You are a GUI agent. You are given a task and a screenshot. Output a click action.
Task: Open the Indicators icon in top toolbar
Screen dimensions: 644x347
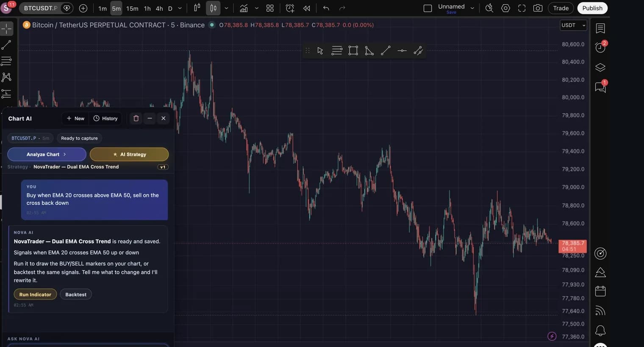coord(244,8)
